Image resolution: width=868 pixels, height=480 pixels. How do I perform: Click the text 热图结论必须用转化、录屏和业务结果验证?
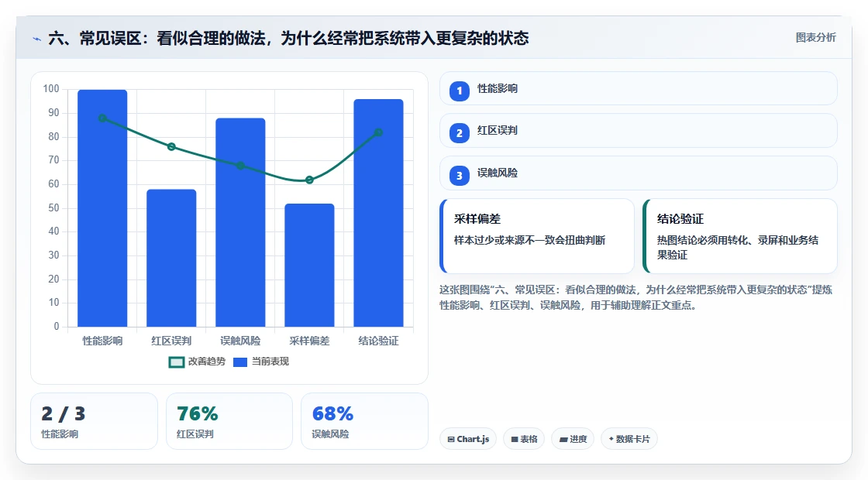pos(738,248)
